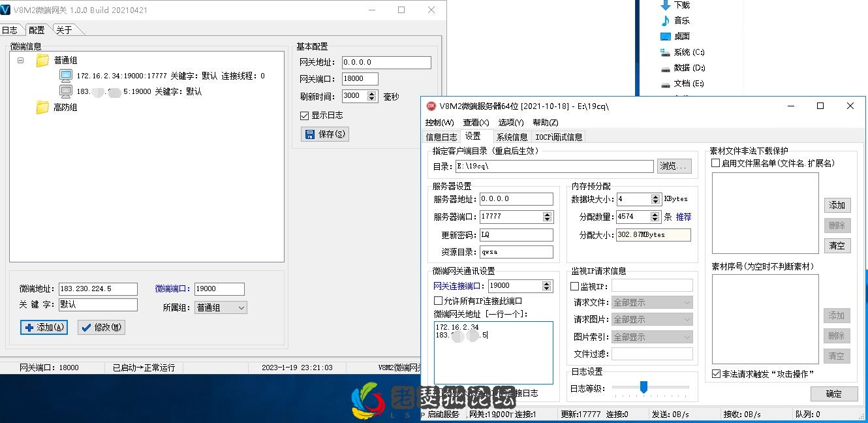
Task: Open 下载 in the Explorer sidebar
Action: point(675,5)
